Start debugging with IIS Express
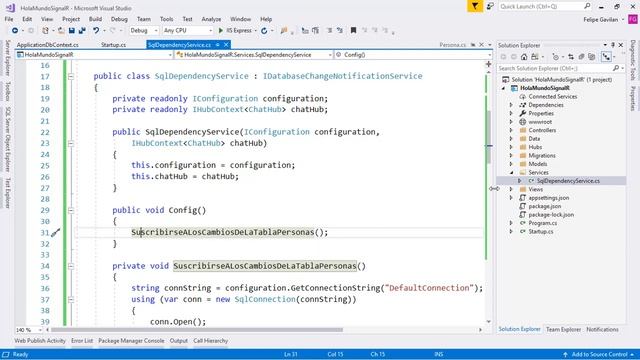The image size is (640, 360). click(235, 31)
